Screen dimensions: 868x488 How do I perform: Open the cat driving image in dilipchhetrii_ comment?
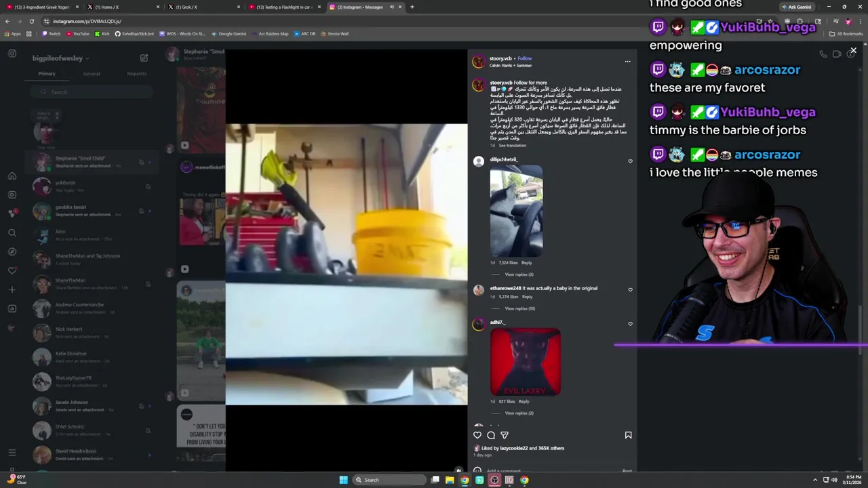click(x=516, y=211)
